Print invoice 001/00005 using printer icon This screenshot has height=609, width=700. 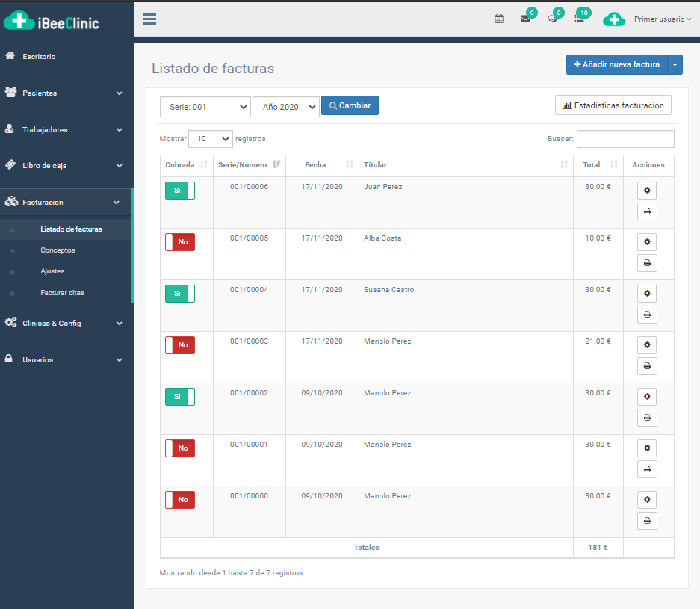click(x=647, y=263)
